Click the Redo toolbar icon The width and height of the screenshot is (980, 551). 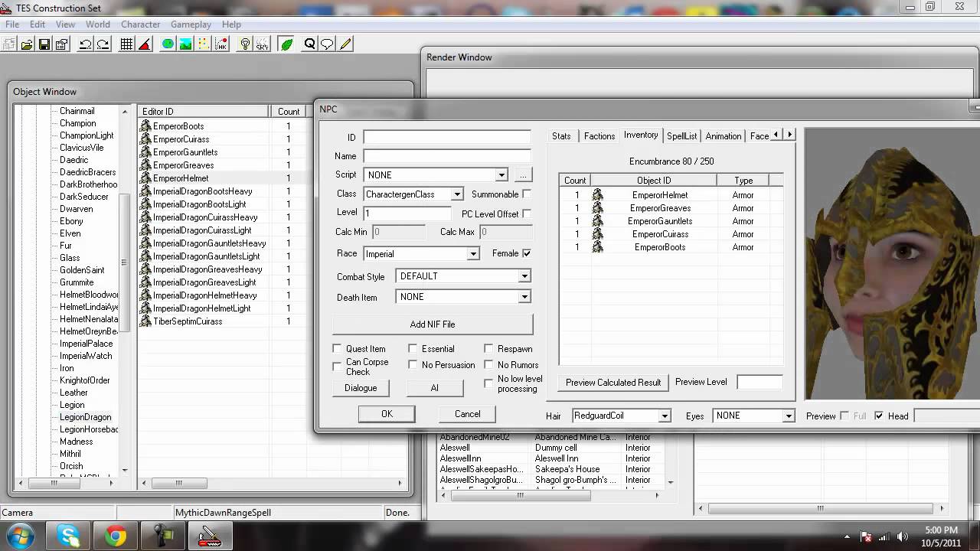click(x=103, y=44)
